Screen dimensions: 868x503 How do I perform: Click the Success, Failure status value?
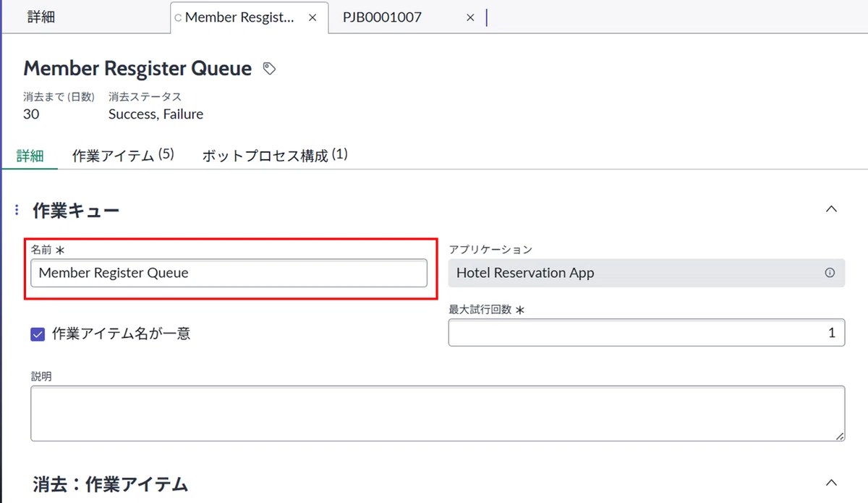[156, 114]
